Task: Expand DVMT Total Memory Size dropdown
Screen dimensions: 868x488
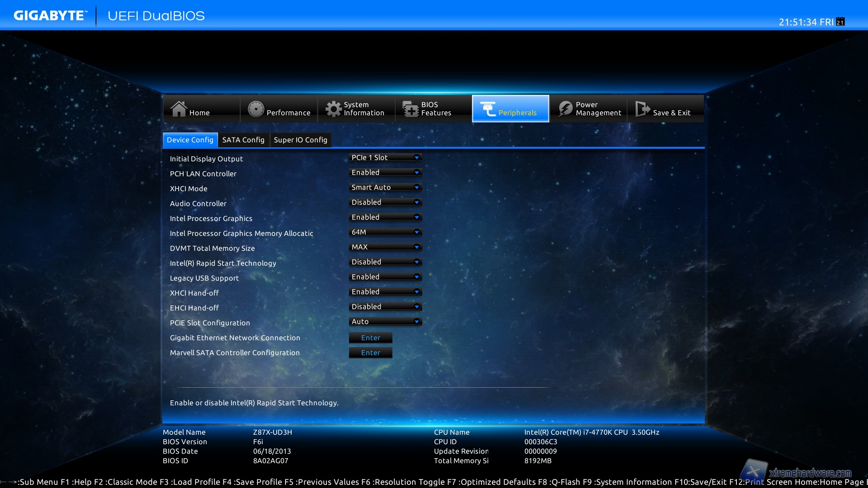Action: pyautogui.click(x=385, y=247)
